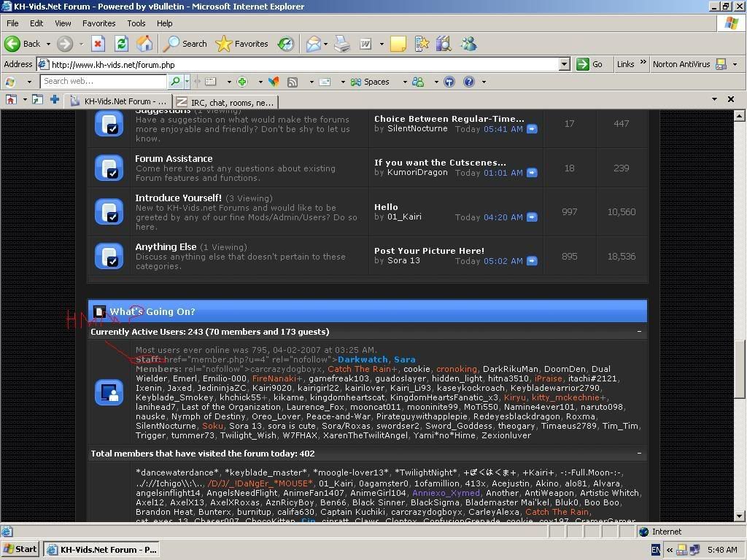The width and height of the screenshot is (747, 560).
Task: Expand the Links toolbar chevron
Action: click(643, 63)
